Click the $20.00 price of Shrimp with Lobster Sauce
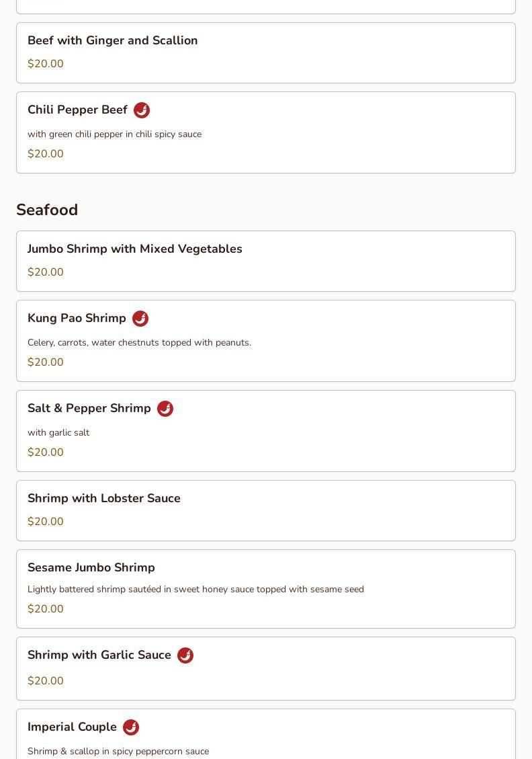 46,521
